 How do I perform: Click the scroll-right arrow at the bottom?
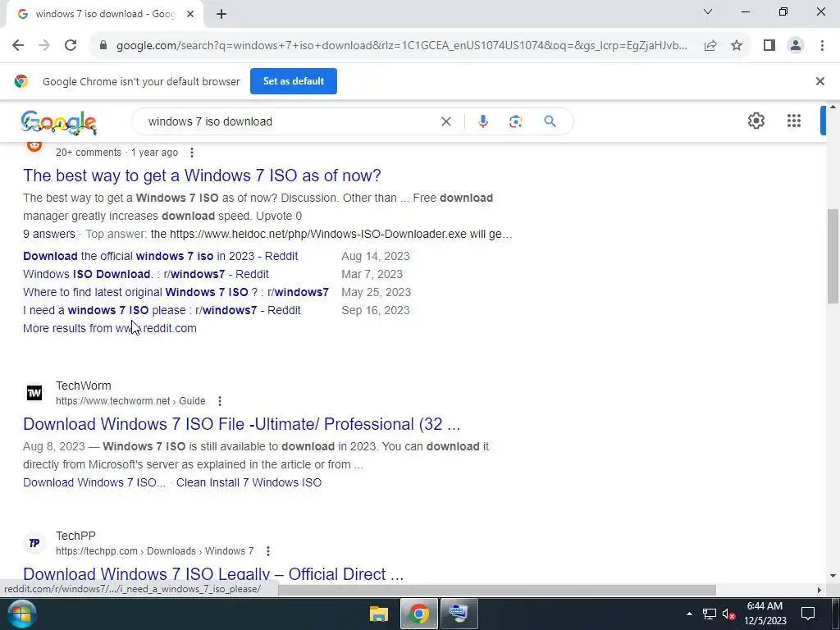(x=819, y=590)
